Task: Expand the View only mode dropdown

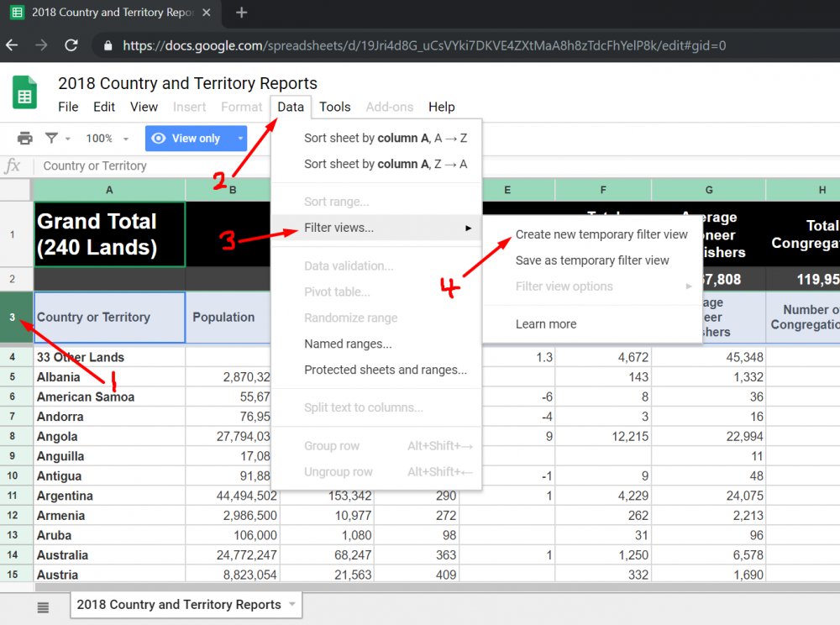Action: (x=241, y=139)
